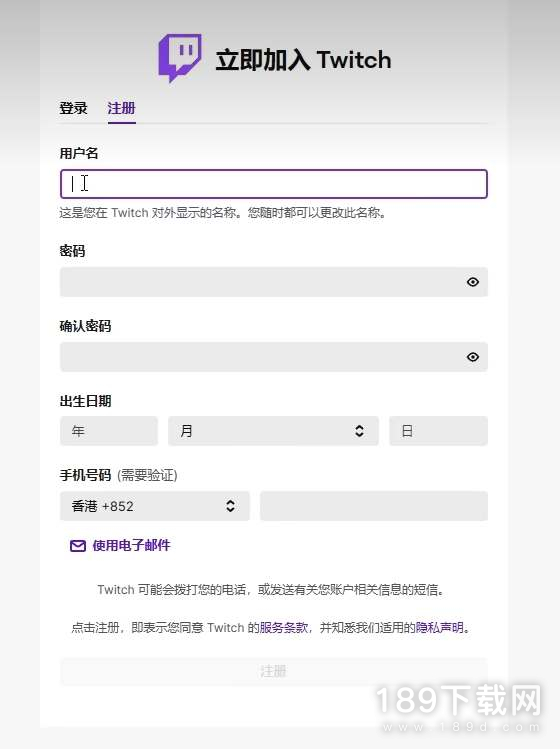The height and width of the screenshot is (749, 560).
Task: Click the 年 year input field
Action: click(x=109, y=431)
